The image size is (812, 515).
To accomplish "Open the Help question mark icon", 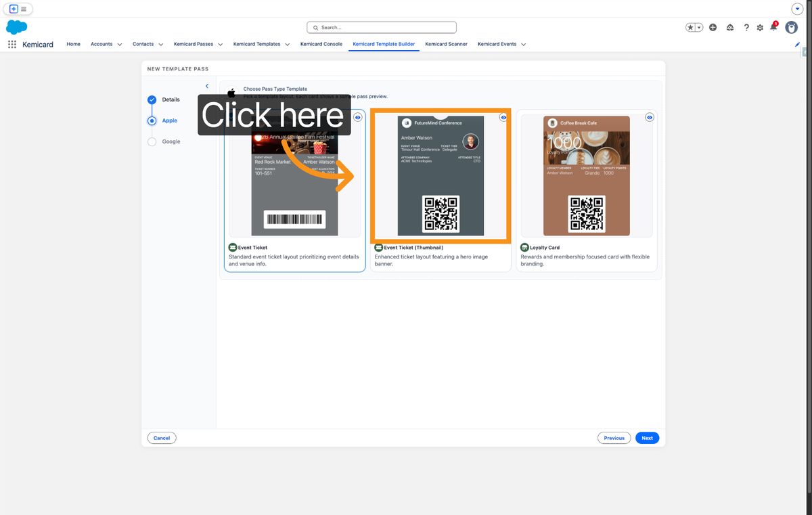I will 746,27.
